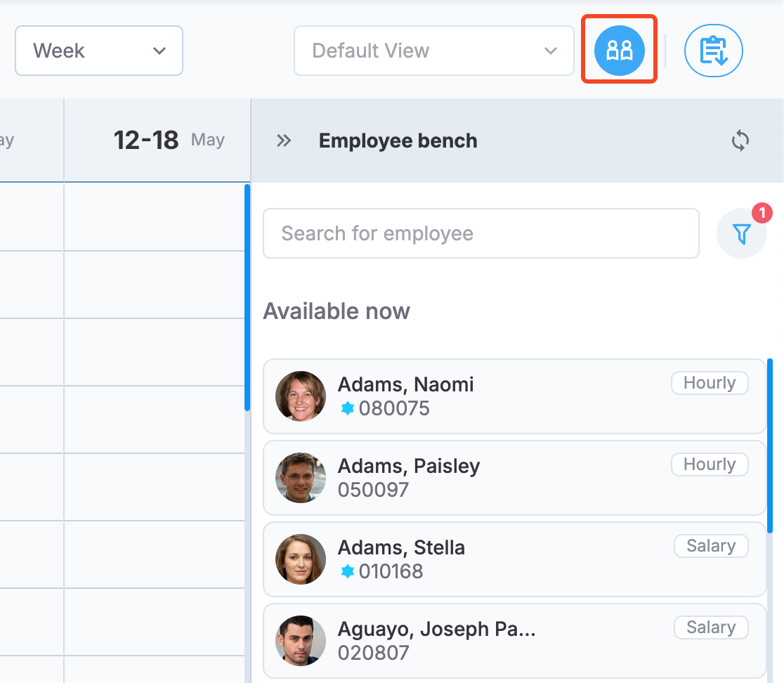The height and width of the screenshot is (683, 784).
Task: Click the star icon beside 010168
Action: click(x=348, y=571)
